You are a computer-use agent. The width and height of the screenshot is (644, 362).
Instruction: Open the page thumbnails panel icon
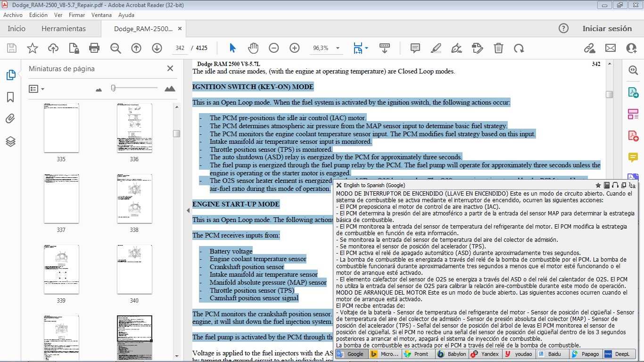tap(10, 75)
